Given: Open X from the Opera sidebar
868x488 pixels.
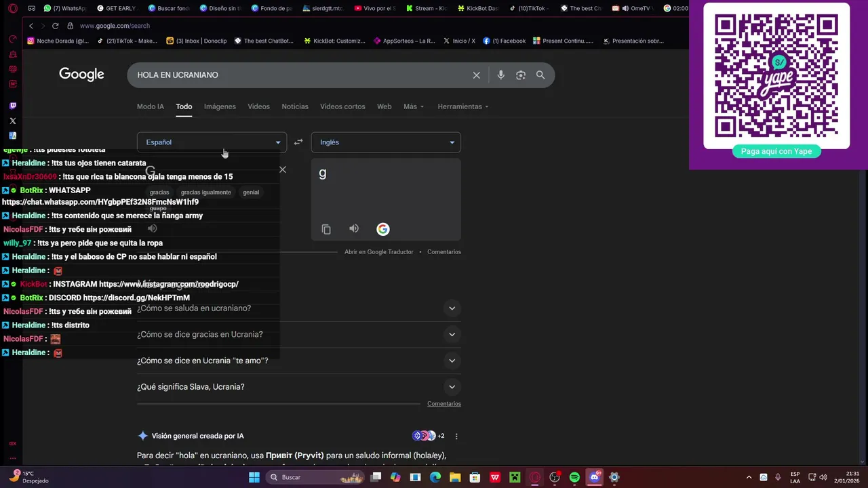Looking at the screenshot, I should (12, 121).
